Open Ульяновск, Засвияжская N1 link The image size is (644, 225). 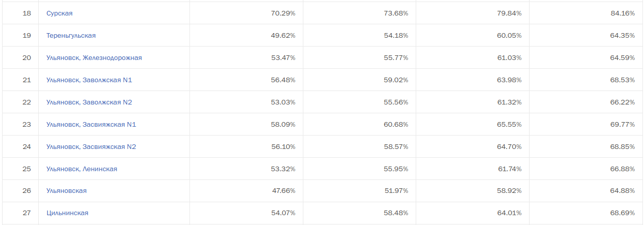(x=91, y=125)
